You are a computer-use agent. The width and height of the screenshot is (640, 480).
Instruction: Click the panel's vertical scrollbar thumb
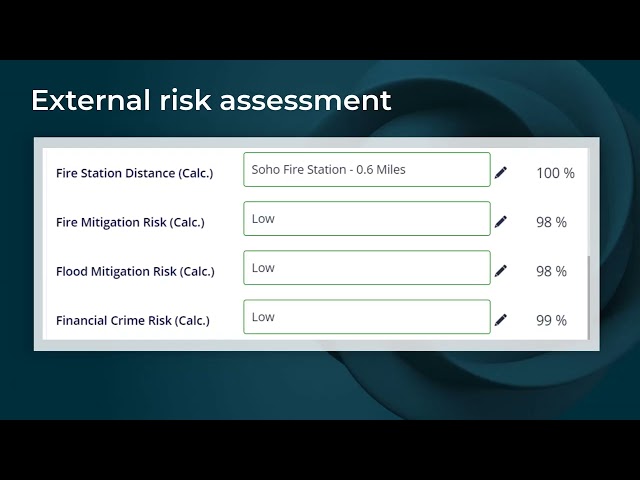[588, 298]
